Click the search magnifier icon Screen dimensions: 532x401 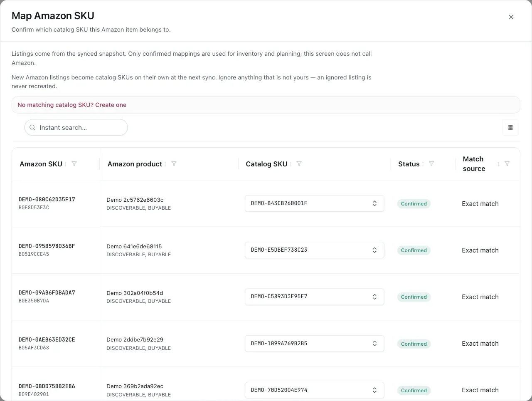(x=32, y=128)
